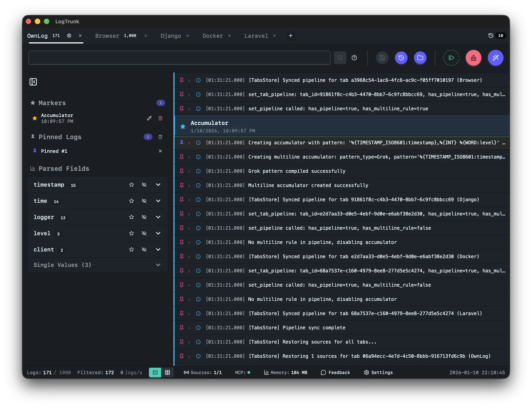Open the Settings from the status bar
This screenshot has width=532, height=408.
[x=378, y=372]
